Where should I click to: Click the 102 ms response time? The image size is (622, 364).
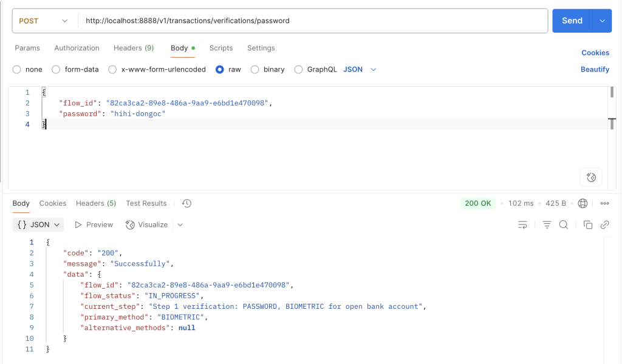click(x=521, y=203)
